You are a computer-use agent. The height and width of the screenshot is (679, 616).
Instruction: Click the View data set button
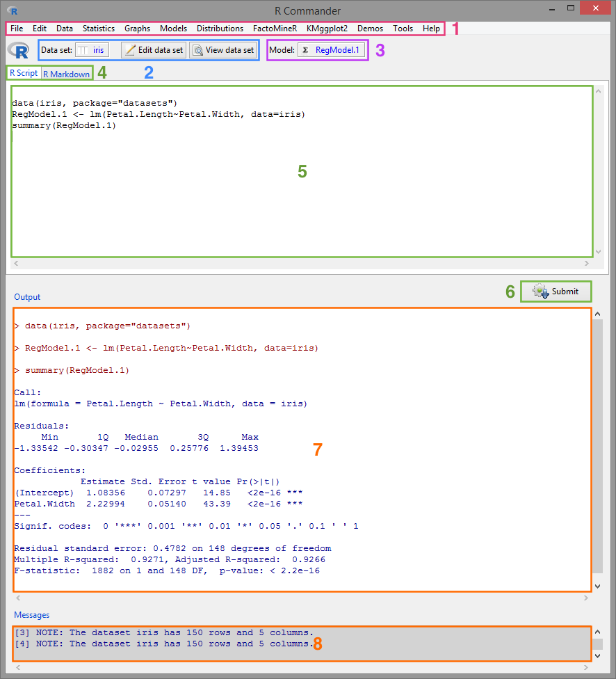coord(222,49)
